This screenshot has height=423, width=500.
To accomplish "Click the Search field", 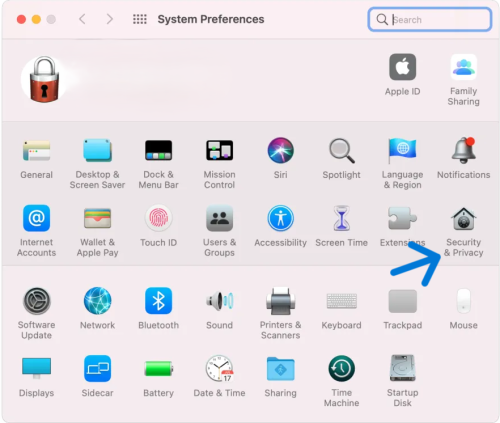I will (430, 20).
